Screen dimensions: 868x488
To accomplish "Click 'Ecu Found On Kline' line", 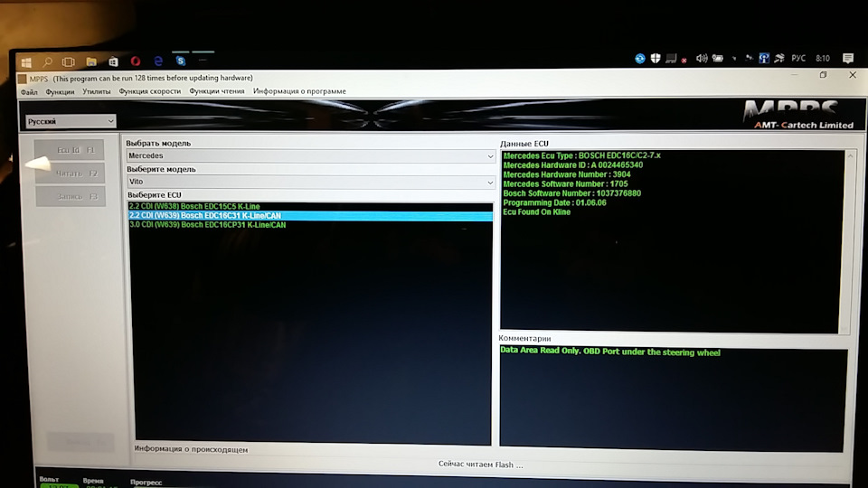I will point(536,211).
